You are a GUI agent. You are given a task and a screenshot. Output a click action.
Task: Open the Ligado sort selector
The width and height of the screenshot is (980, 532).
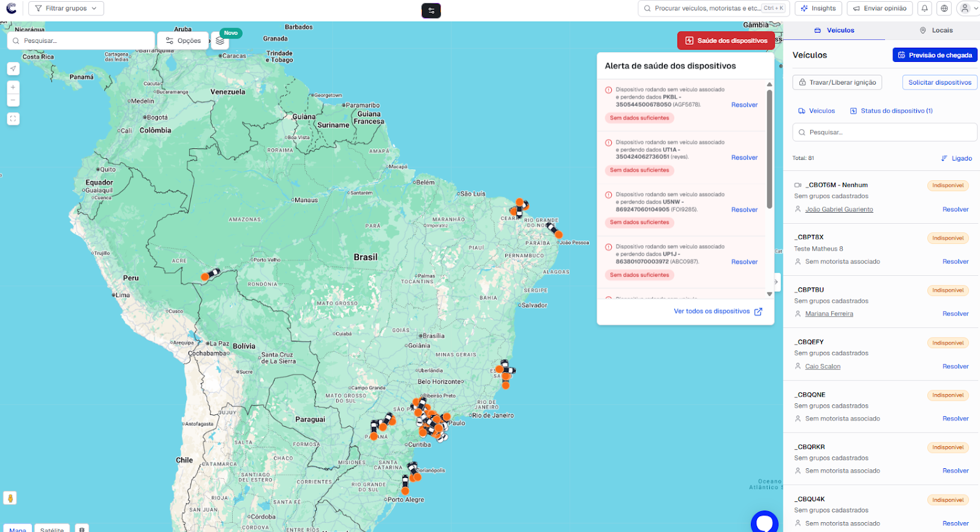click(x=957, y=158)
